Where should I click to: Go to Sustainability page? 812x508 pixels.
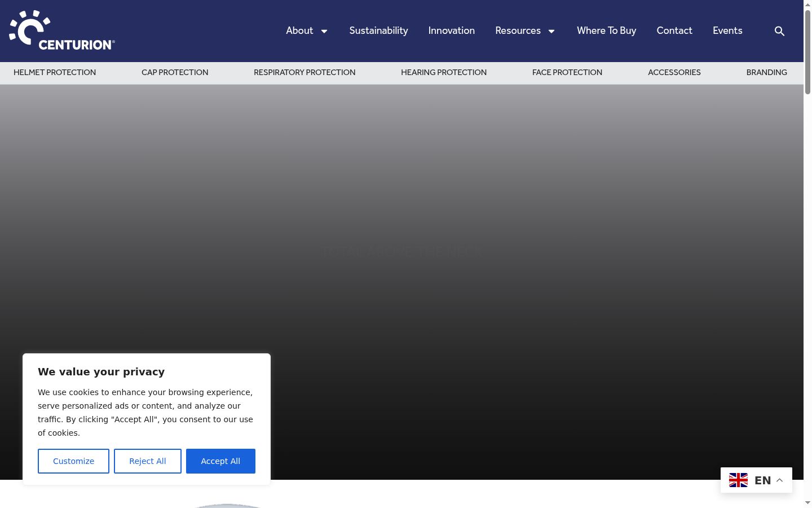[x=378, y=30]
